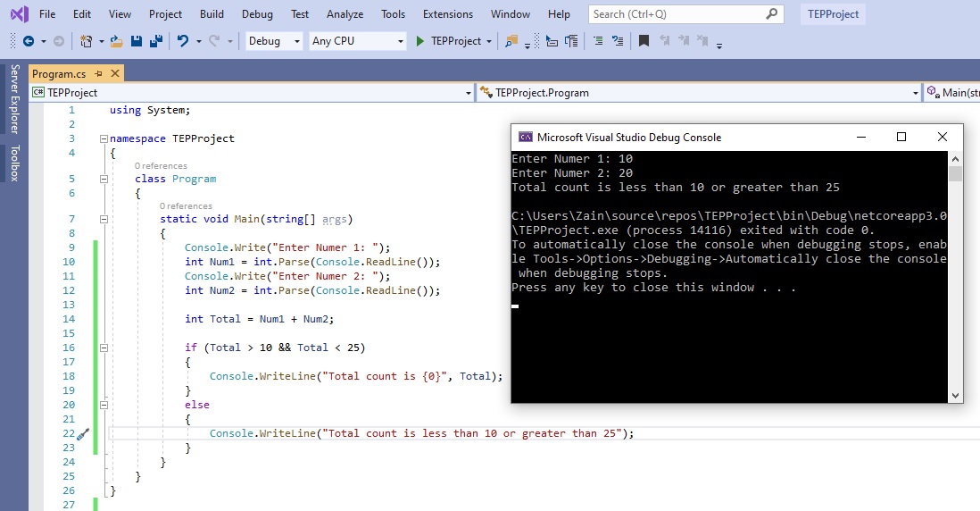Go to the next bookmark icon
Screen dimensions: 980x511
684,41
